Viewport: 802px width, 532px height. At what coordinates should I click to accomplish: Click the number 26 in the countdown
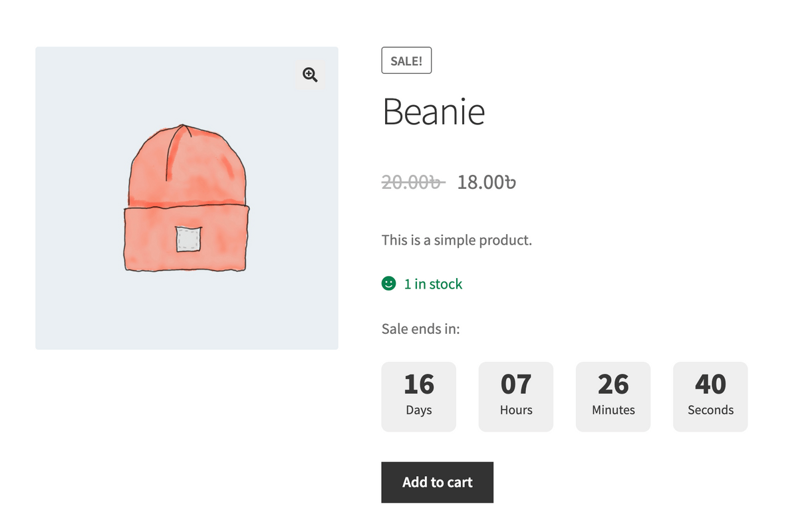613,384
